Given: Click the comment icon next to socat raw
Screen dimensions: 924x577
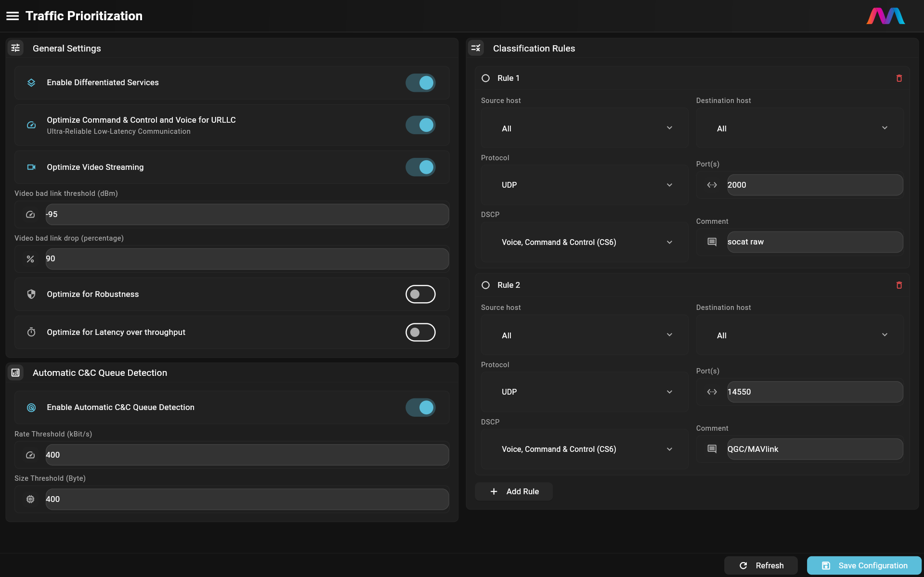Looking at the screenshot, I should click(711, 242).
